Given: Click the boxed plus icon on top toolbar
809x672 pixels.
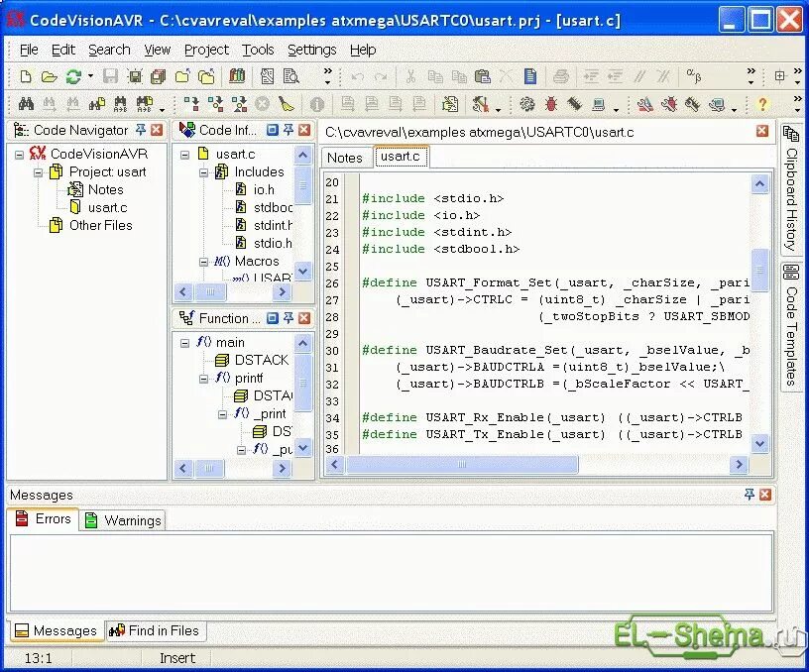Looking at the screenshot, I should tap(779, 76).
